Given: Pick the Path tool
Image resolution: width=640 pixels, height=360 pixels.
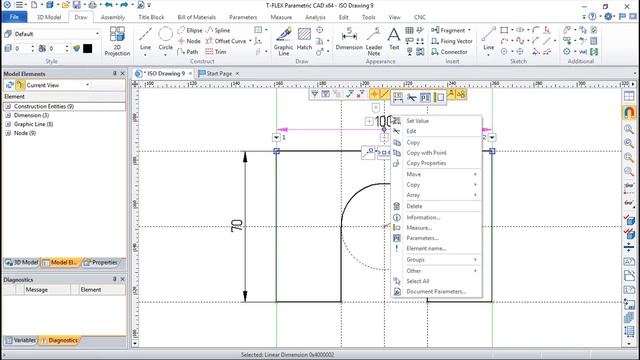Looking at the screenshot, I should click(x=188, y=52).
